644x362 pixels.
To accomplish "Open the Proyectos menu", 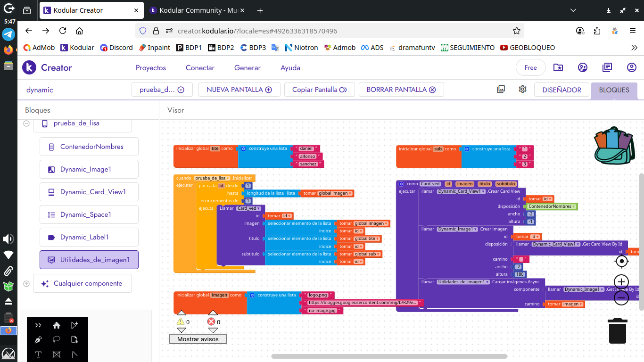I will (x=151, y=68).
